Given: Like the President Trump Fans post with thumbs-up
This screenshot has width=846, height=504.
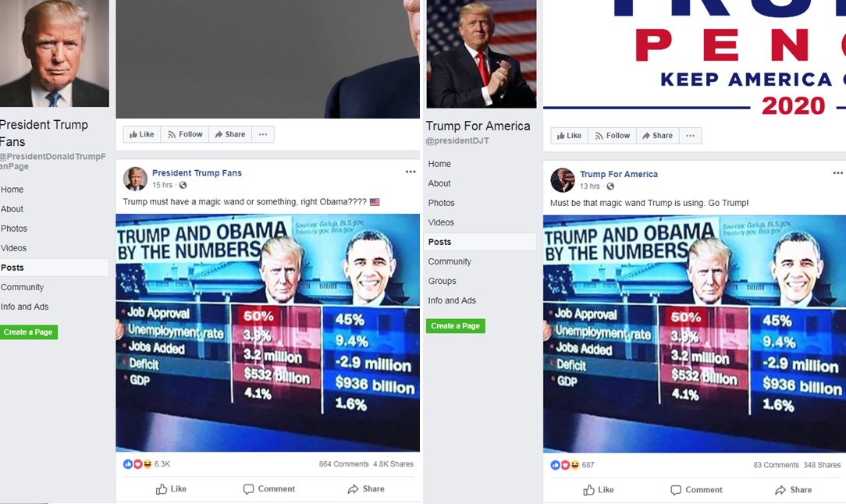Looking at the screenshot, I should [x=171, y=489].
